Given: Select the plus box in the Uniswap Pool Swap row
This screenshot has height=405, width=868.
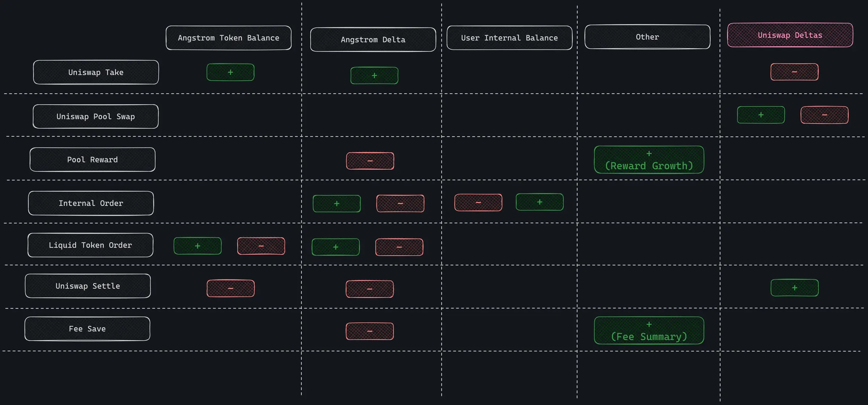Looking at the screenshot, I should click(761, 115).
